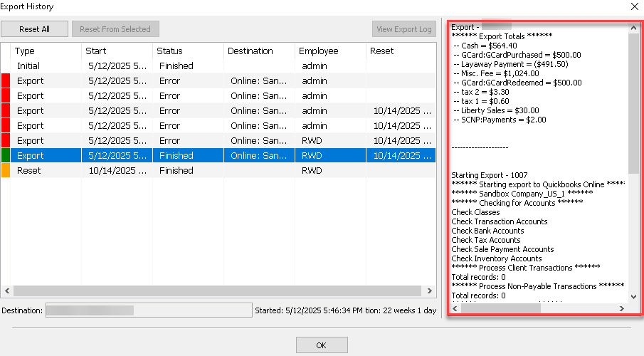Sort by the Destination column header
Screen dimensions: 644x356
pos(259,51)
